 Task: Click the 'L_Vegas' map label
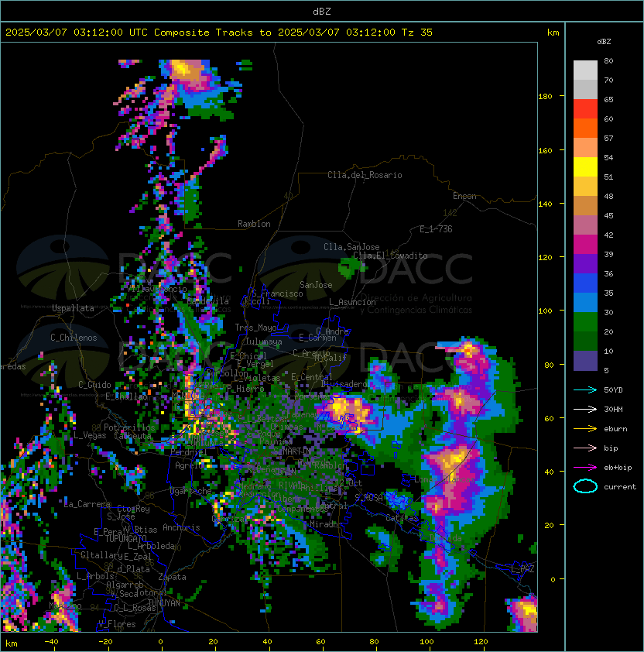pyautogui.click(x=90, y=435)
